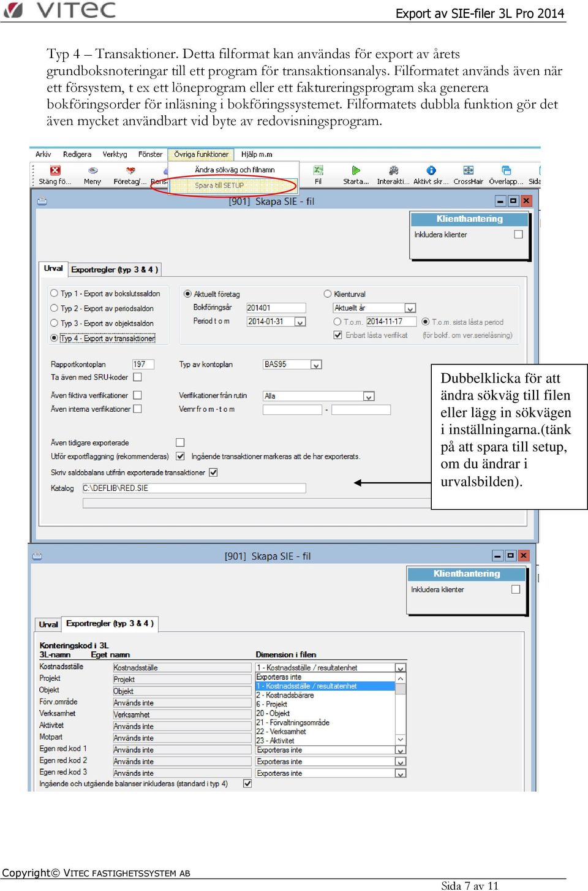The width and height of the screenshot is (588, 891).
Task: Collapse the Kostnadsställe dimension dropdown
Action: coord(401,668)
